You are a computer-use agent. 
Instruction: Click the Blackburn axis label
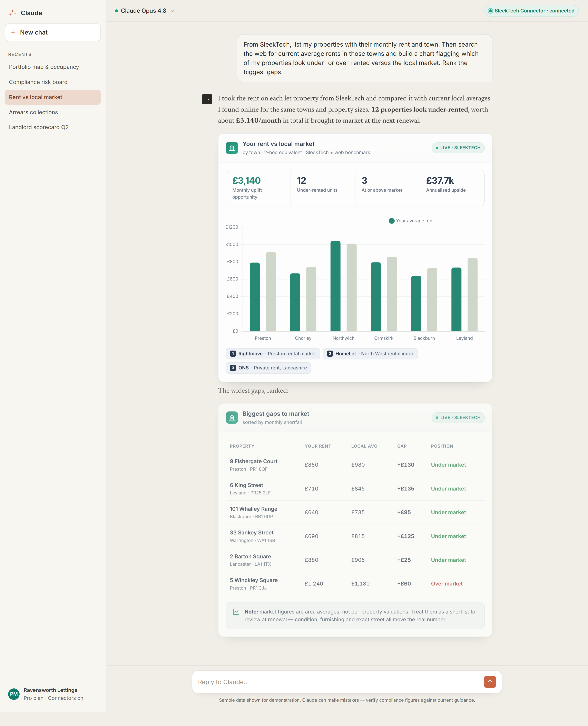[424, 338]
